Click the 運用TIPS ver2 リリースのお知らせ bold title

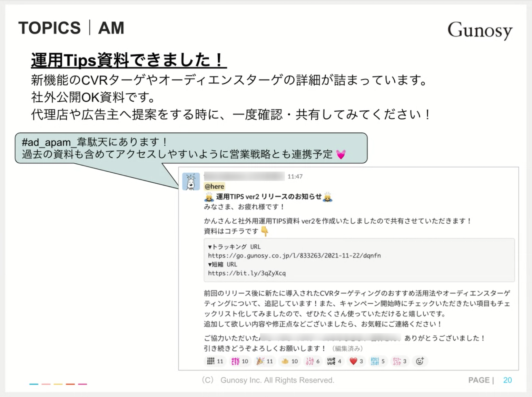(x=269, y=197)
